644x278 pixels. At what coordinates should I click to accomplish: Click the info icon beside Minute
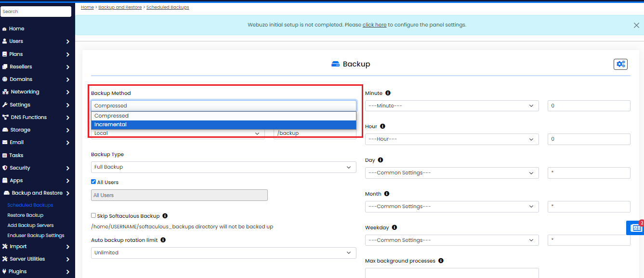(388, 93)
